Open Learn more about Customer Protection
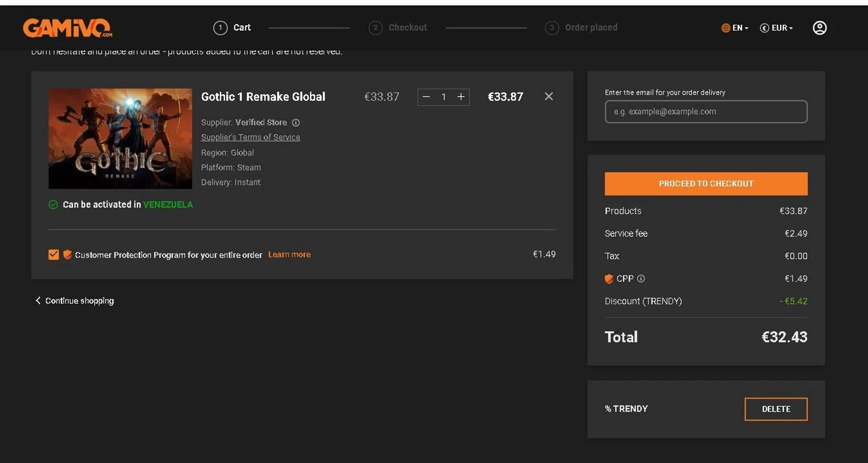 coord(289,255)
